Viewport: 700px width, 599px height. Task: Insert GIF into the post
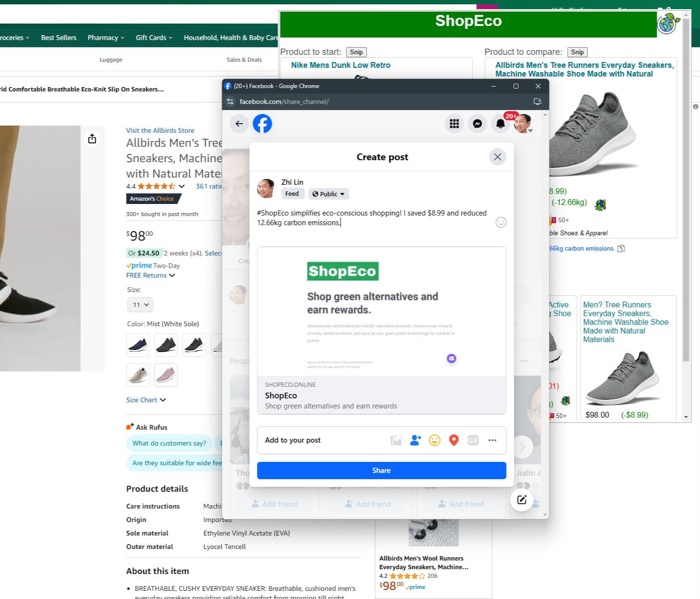473,440
